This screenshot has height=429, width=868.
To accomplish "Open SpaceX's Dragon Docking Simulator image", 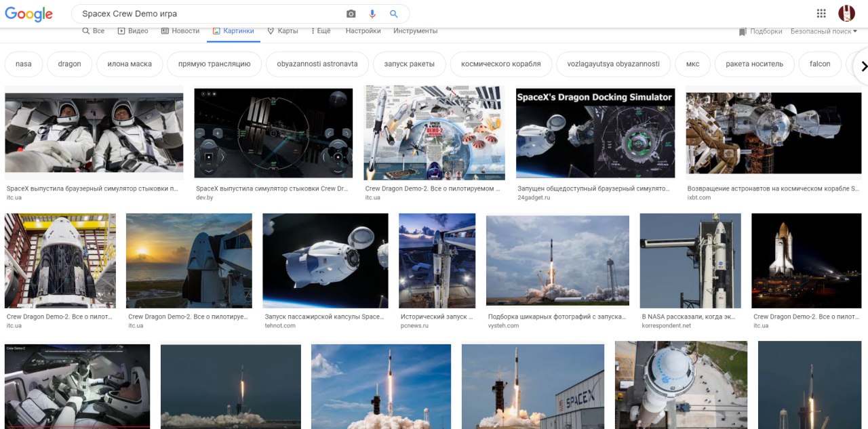I will pyautogui.click(x=595, y=134).
